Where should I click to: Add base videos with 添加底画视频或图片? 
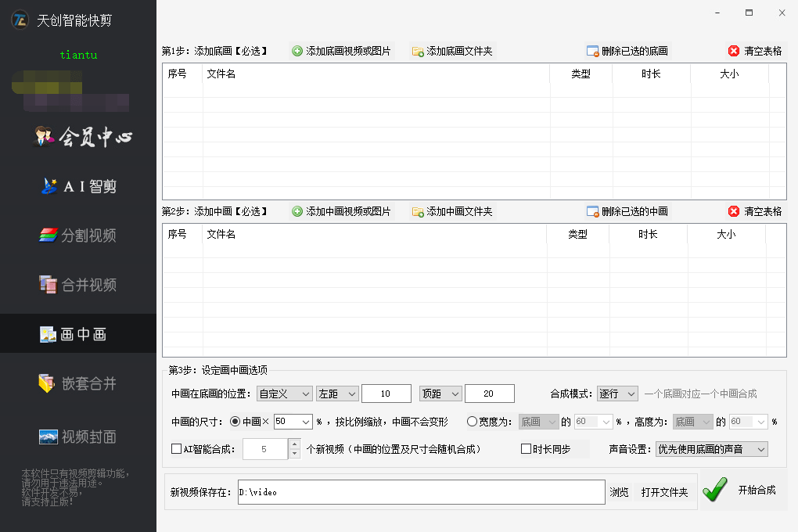tap(343, 50)
